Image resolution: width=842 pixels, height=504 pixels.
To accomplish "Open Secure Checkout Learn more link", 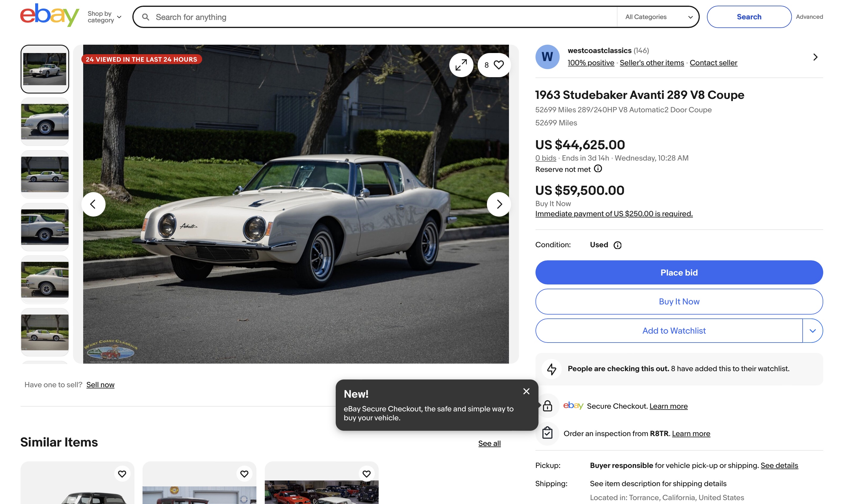I will (668, 406).
